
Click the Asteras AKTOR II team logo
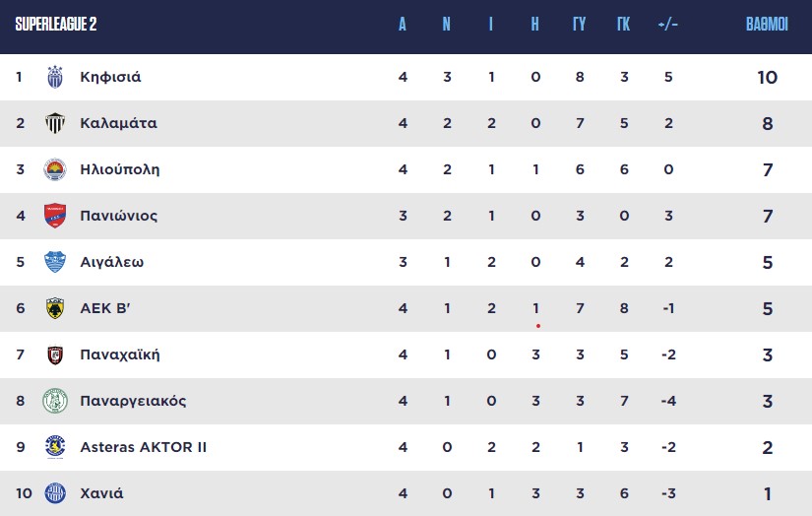tap(55, 447)
